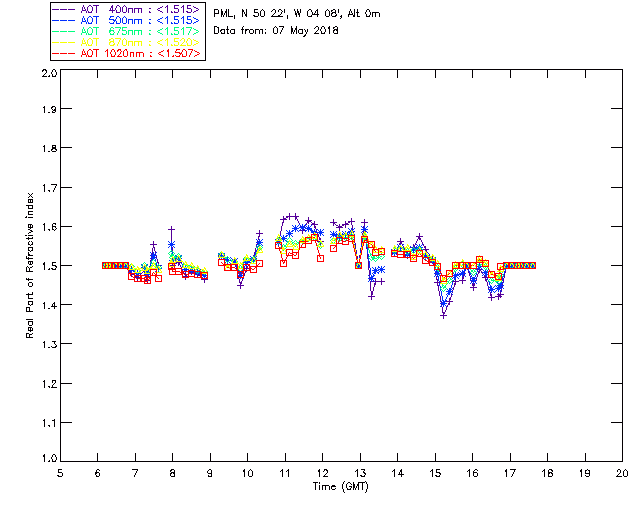Image resolution: width=640 pixels, height=512 pixels.
Task: Click the blue dashed line legend swatch
Action: pos(64,20)
